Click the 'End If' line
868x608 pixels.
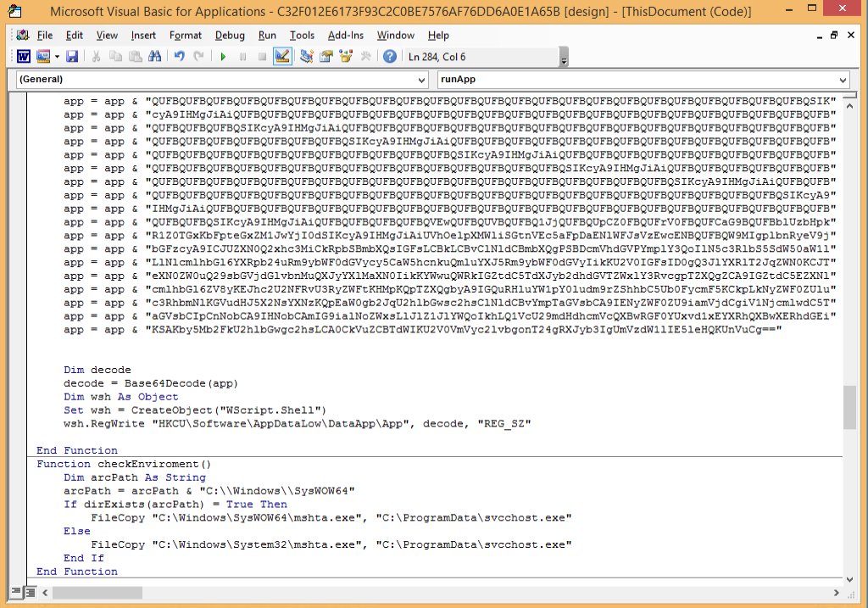pyautogui.click(x=84, y=558)
